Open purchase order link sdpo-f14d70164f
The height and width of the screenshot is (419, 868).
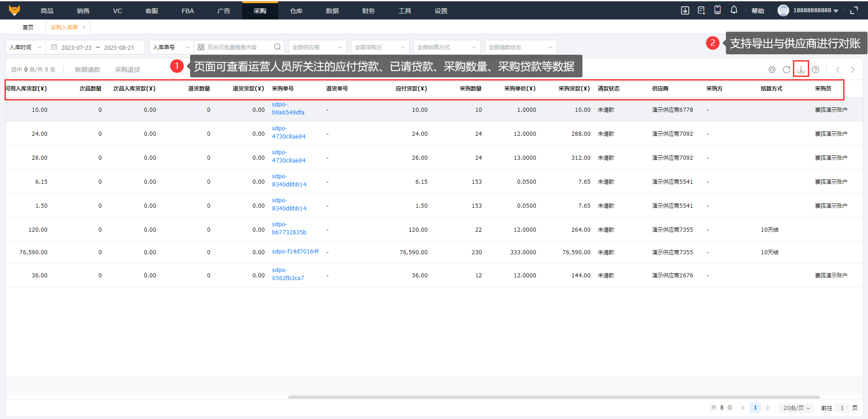point(295,252)
